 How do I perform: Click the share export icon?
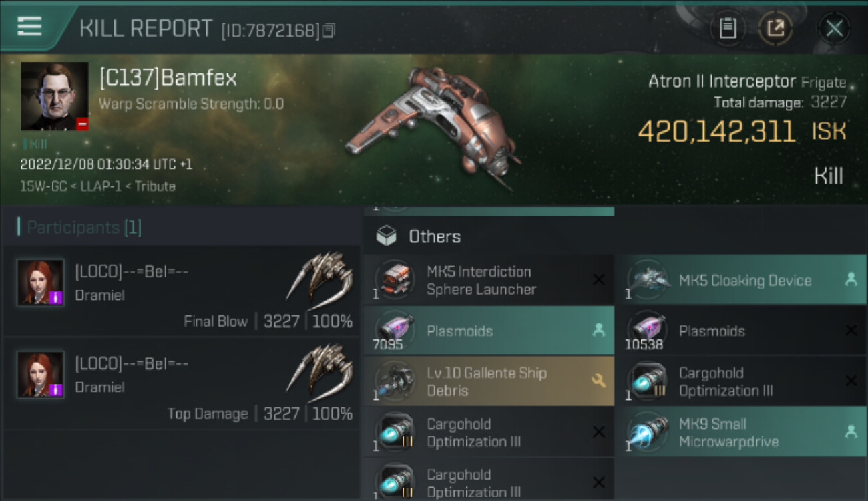coord(775,28)
